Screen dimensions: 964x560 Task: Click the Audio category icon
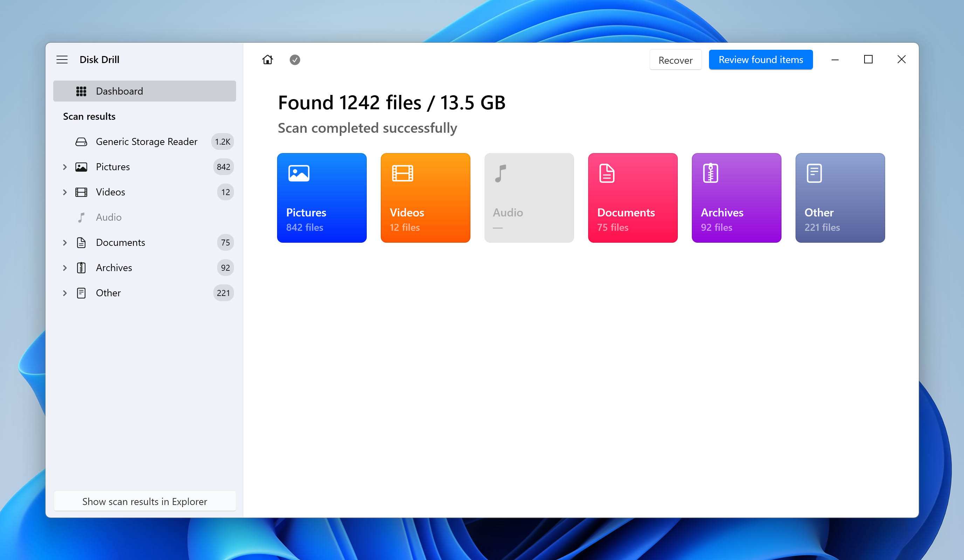(500, 174)
